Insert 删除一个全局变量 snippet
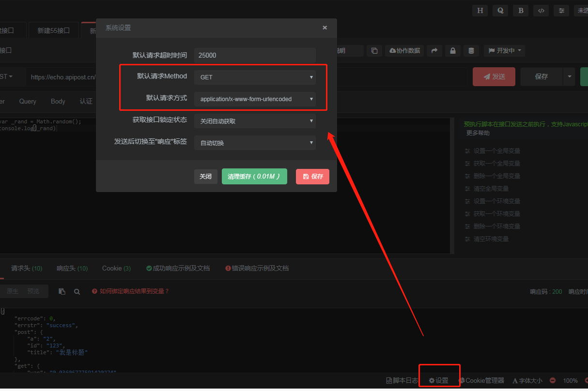The height and width of the screenshot is (391, 588). pyautogui.click(x=492, y=176)
